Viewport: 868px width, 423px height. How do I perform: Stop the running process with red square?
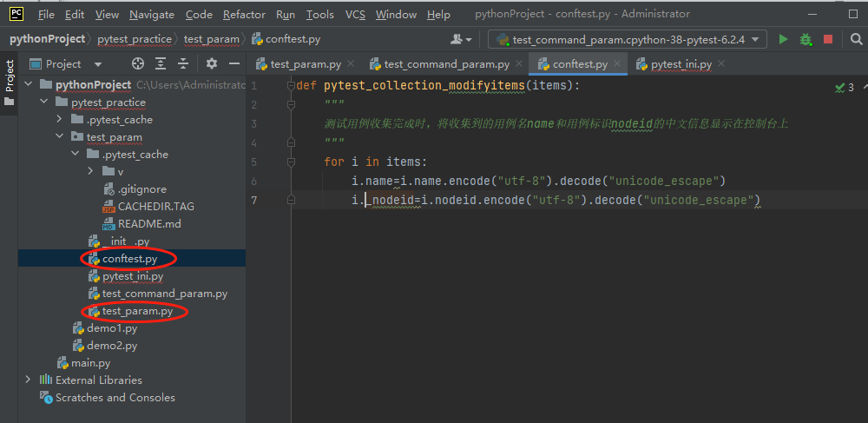[x=828, y=39]
